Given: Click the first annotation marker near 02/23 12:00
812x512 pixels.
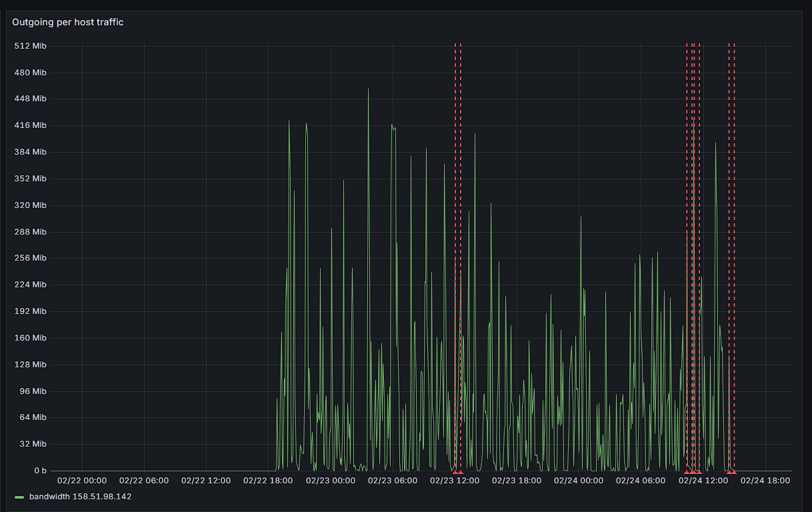Looking at the screenshot, I should (x=455, y=473).
